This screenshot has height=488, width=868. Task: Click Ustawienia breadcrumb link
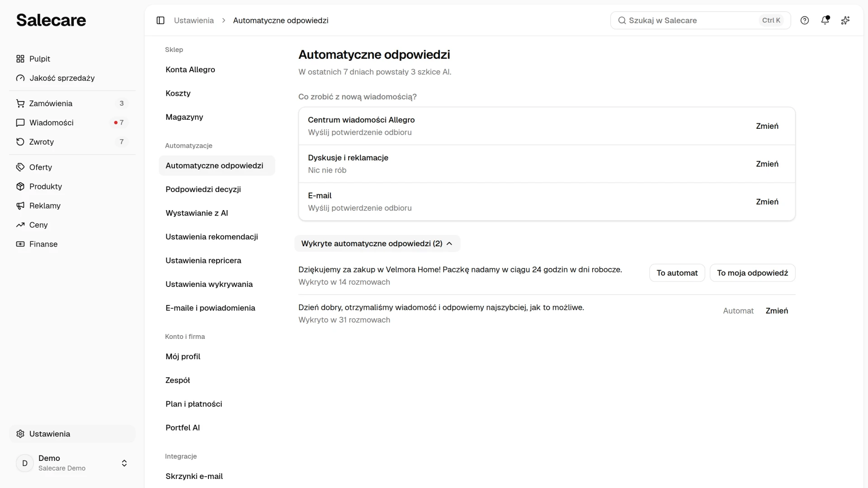(x=194, y=20)
